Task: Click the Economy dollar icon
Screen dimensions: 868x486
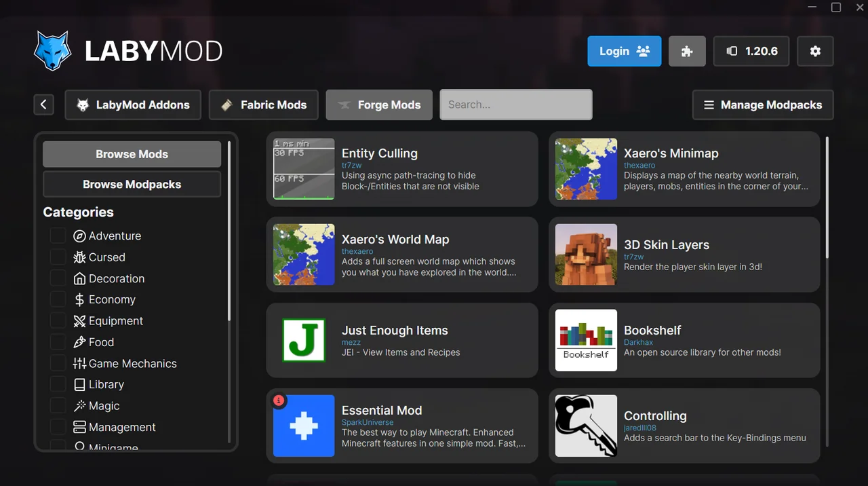Action: (79, 299)
